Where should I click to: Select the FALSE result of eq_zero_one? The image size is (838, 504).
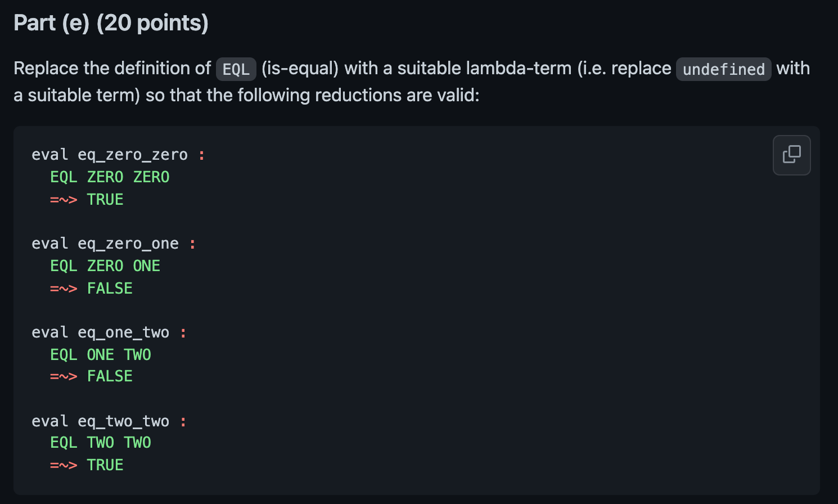[x=110, y=287]
